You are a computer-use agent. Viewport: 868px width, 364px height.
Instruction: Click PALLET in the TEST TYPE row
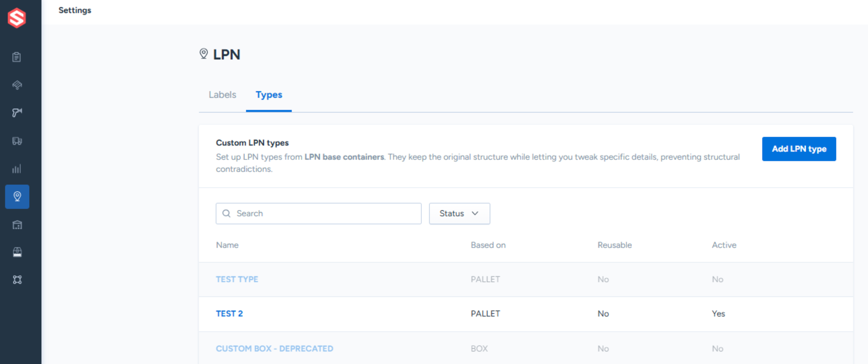pos(485,279)
